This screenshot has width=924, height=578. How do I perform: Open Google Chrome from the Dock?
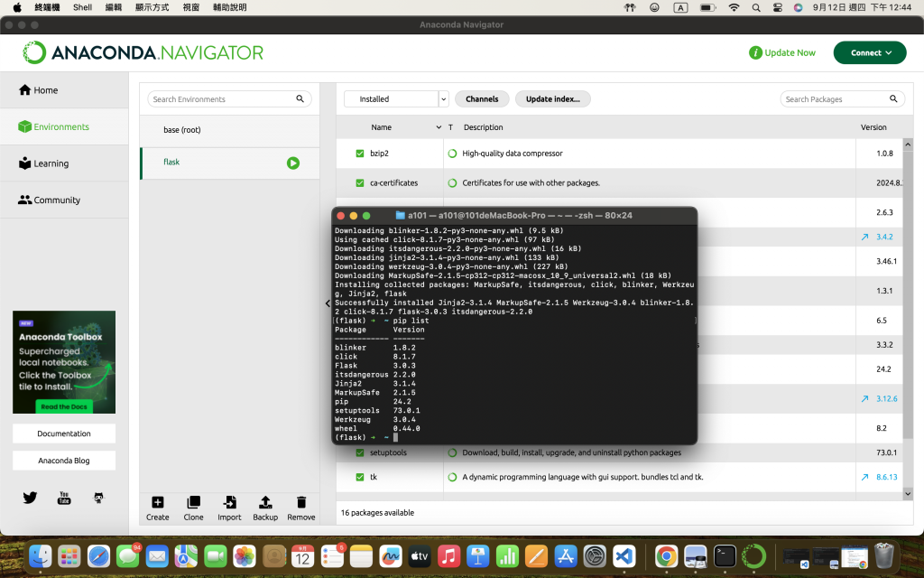(666, 556)
